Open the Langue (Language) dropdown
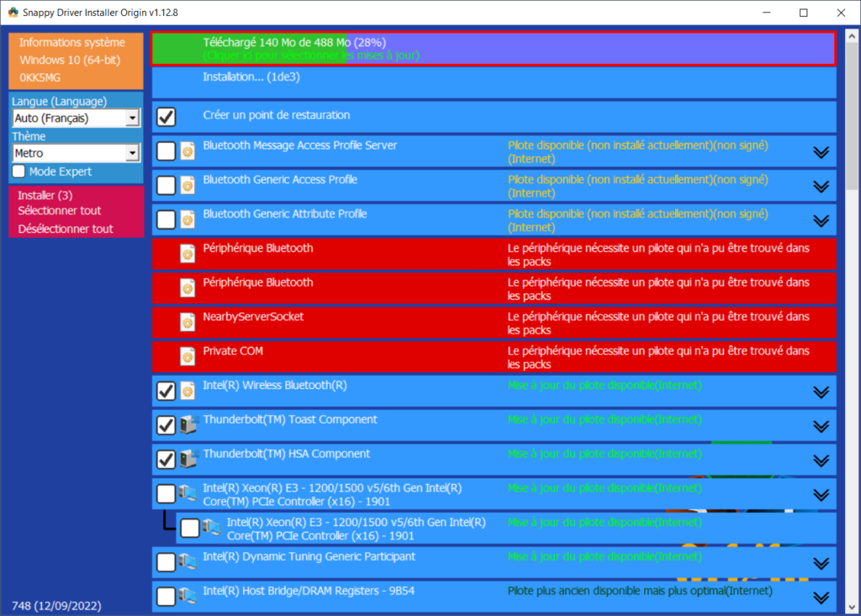861x616 pixels. pos(77,118)
